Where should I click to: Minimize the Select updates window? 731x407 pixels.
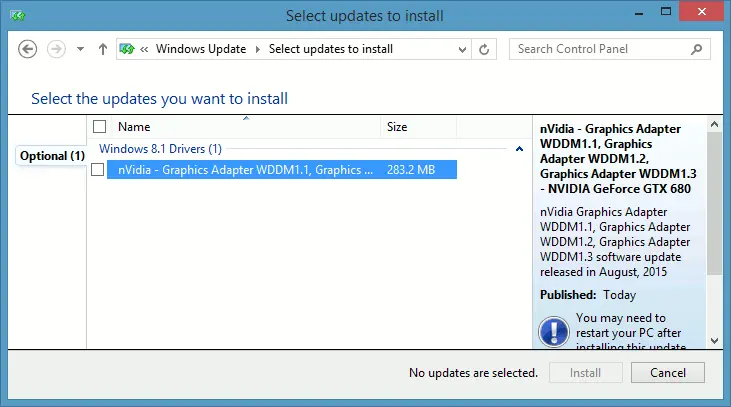pyautogui.click(x=639, y=13)
